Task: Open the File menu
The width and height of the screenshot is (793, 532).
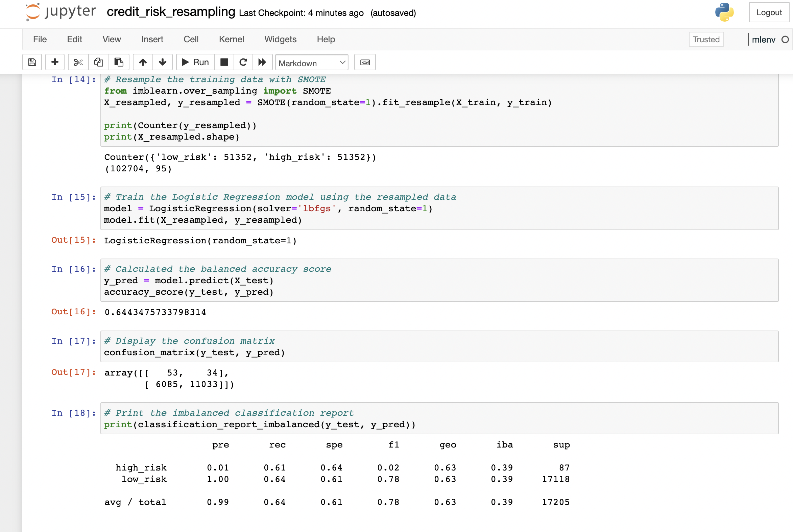Action: coord(40,39)
